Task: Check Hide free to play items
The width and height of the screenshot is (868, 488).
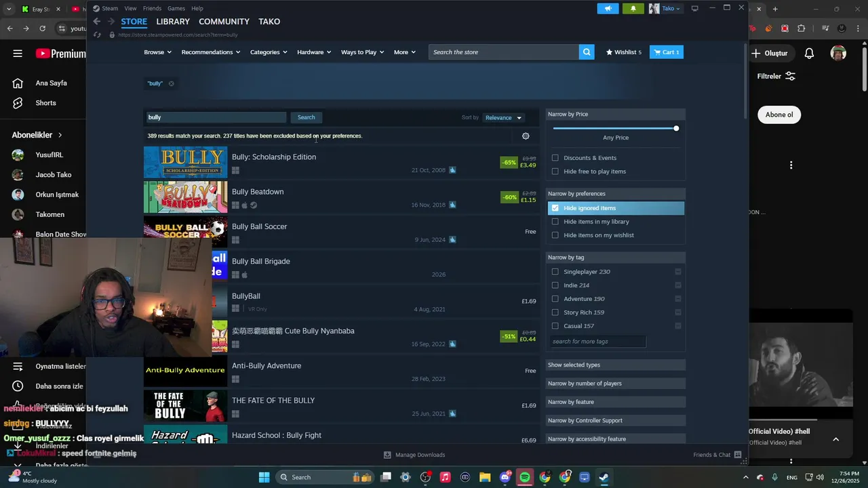Action: (x=555, y=171)
